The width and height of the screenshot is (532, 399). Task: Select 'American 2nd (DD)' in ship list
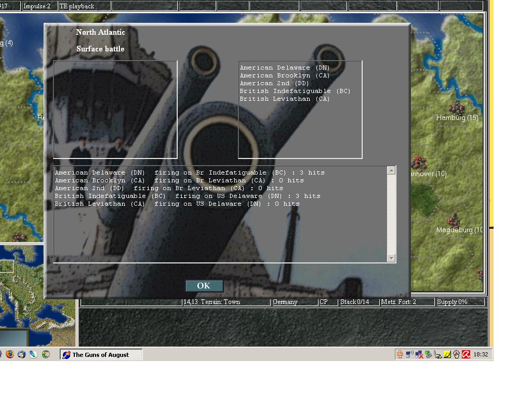(274, 83)
